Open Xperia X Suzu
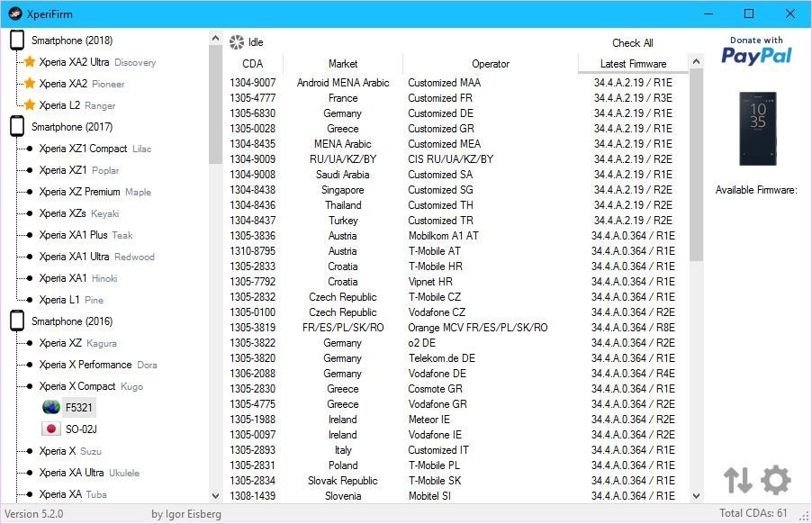The height and width of the screenshot is (524, 812). [70, 451]
